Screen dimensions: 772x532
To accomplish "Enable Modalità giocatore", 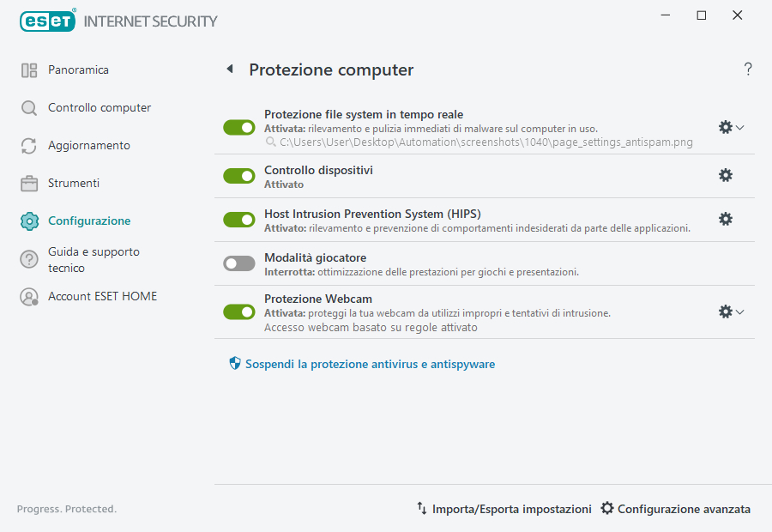I will 238,263.
